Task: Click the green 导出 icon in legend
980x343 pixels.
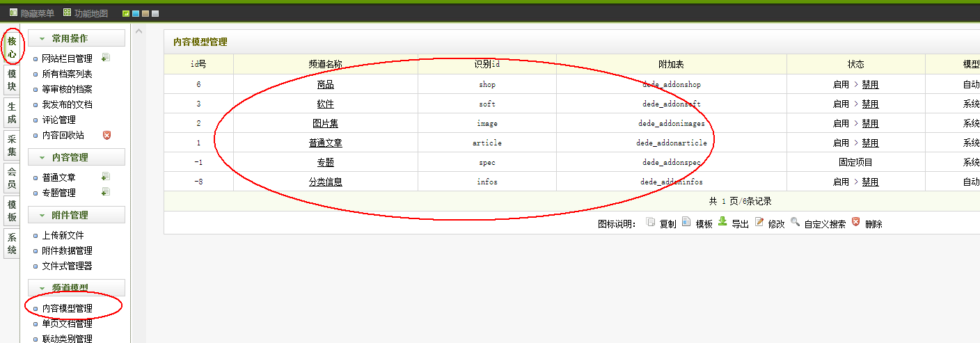Action: pyautogui.click(x=722, y=222)
